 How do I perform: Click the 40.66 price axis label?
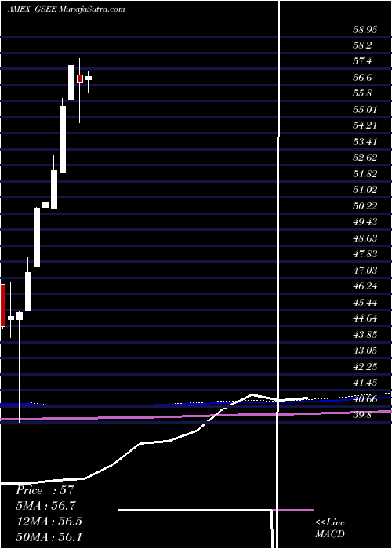point(365,398)
